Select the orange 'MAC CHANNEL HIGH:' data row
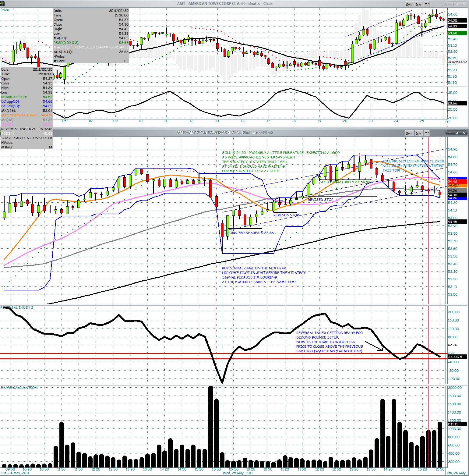The width and height of the screenshot is (469, 476). point(27,115)
